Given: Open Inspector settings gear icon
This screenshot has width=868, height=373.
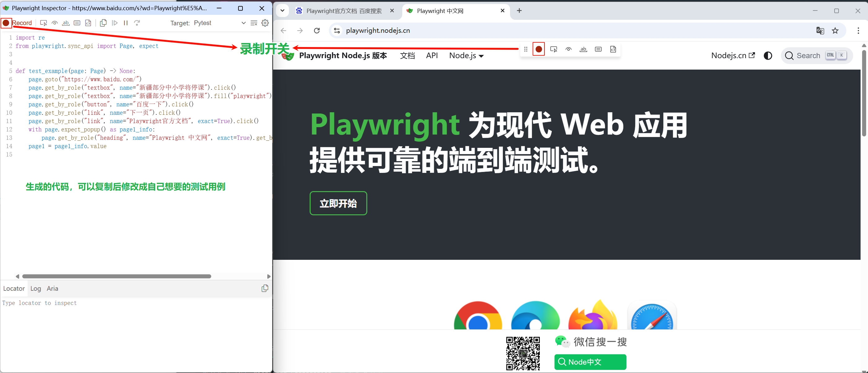Looking at the screenshot, I should click(x=265, y=23).
